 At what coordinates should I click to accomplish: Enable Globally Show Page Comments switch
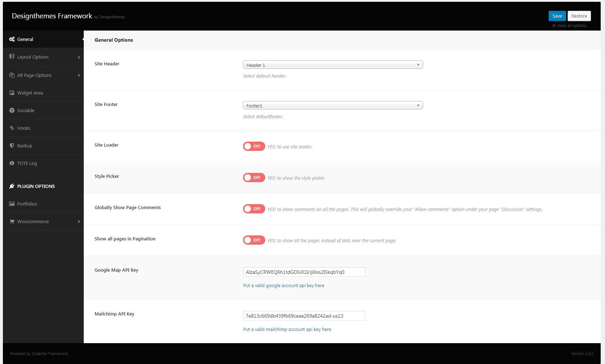(x=254, y=209)
